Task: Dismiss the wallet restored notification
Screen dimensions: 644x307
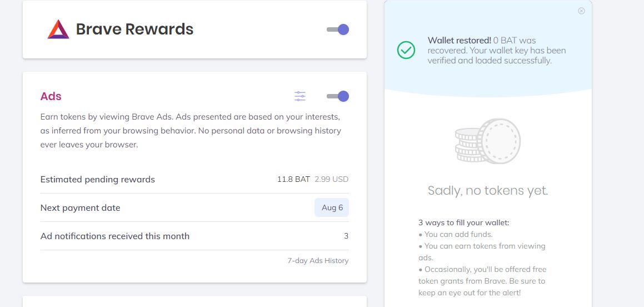Action: pyautogui.click(x=581, y=11)
